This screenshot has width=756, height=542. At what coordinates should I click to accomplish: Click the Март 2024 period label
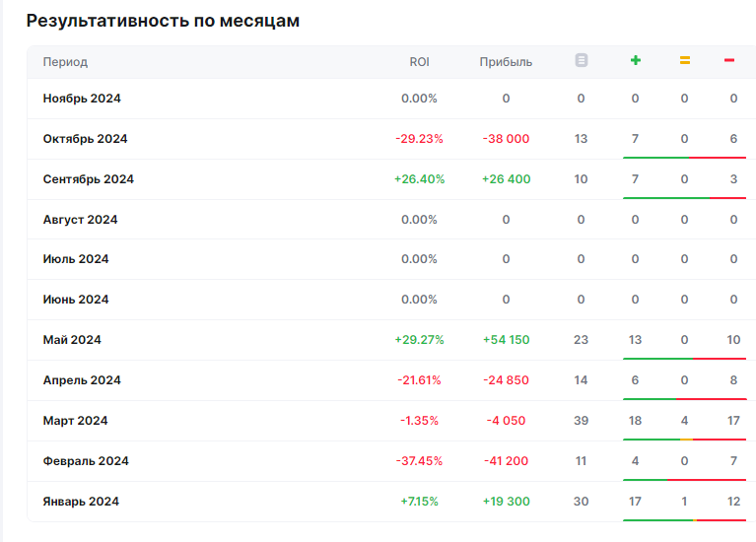click(x=75, y=421)
